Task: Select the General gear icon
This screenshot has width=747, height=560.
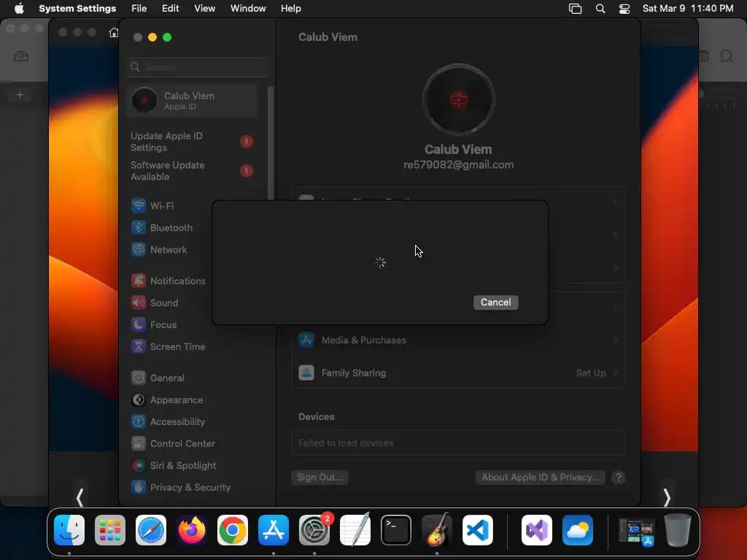Action: (x=139, y=378)
